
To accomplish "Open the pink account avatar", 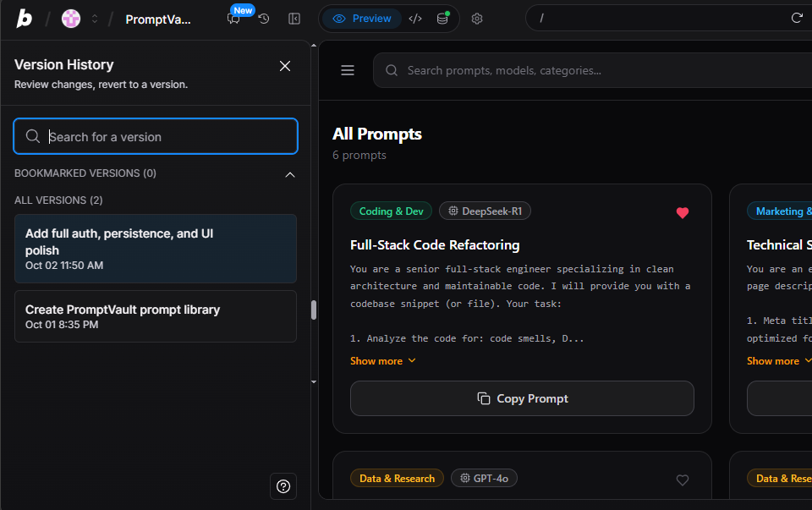I will (71, 19).
